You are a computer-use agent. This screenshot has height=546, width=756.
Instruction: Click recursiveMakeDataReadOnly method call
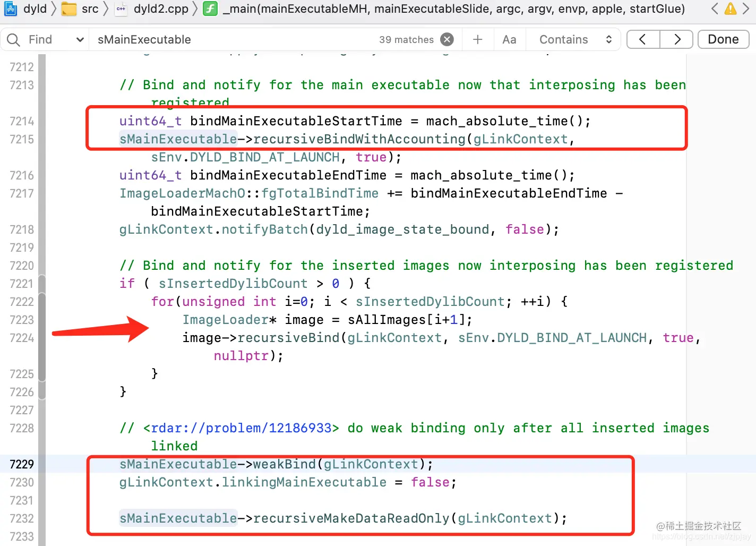click(x=351, y=518)
